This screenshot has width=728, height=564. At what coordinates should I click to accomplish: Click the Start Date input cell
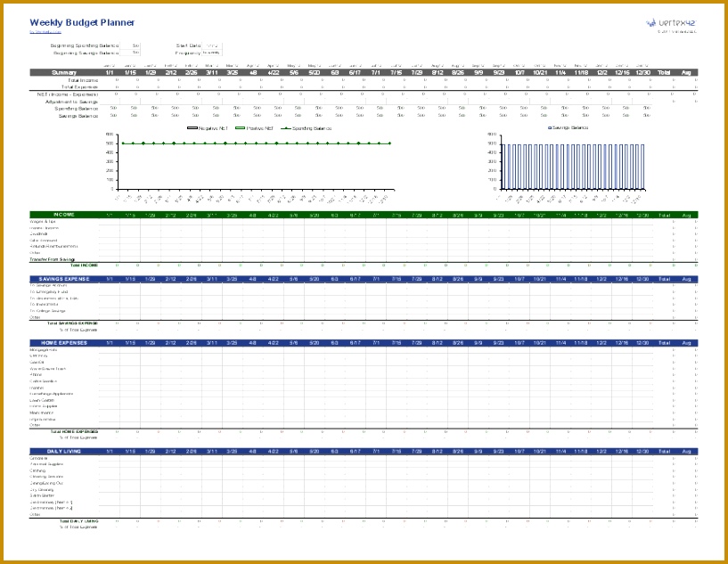(x=212, y=45)
